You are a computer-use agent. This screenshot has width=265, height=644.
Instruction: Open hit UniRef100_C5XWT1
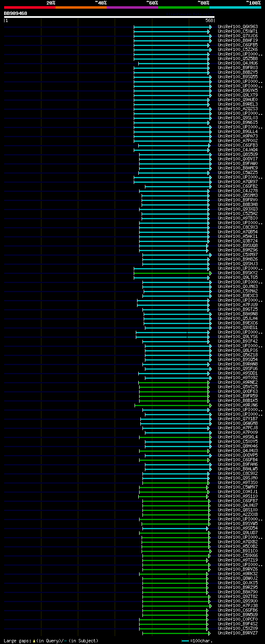pyautogui.click(x=238, y=31)
